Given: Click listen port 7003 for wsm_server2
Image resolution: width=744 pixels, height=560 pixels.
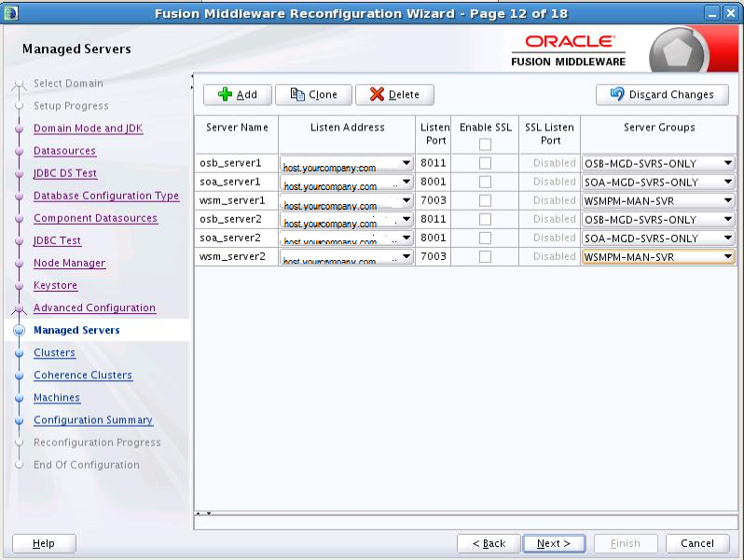Looking at the screenshot, I should 434,256.
